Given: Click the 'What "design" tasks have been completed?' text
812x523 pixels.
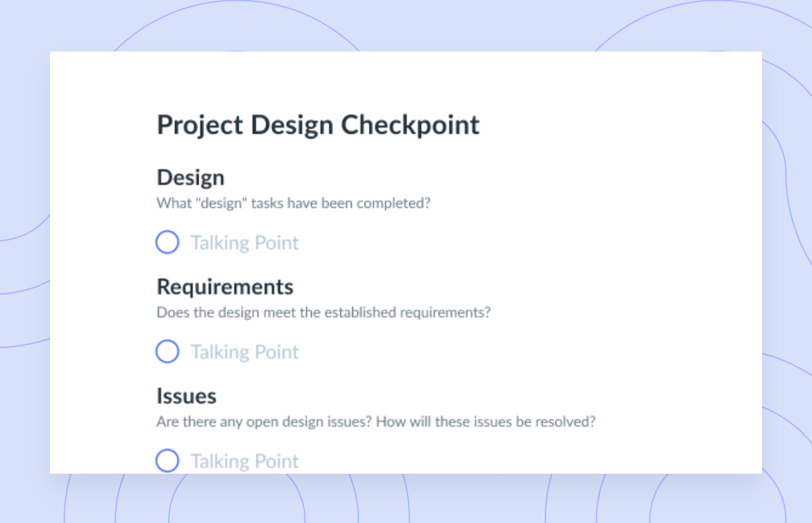Looking at the screenshot, I should click(x=293, y=203).
